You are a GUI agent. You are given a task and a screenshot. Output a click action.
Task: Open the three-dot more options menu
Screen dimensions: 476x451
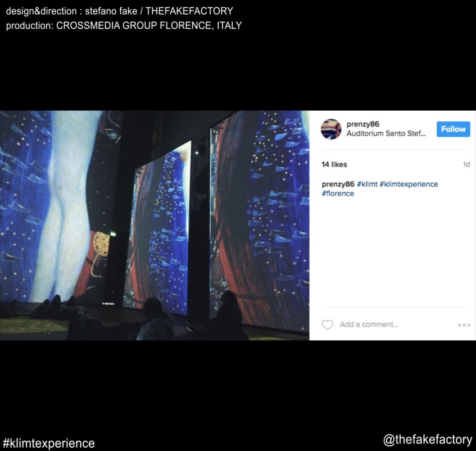[x=464, y=325]
